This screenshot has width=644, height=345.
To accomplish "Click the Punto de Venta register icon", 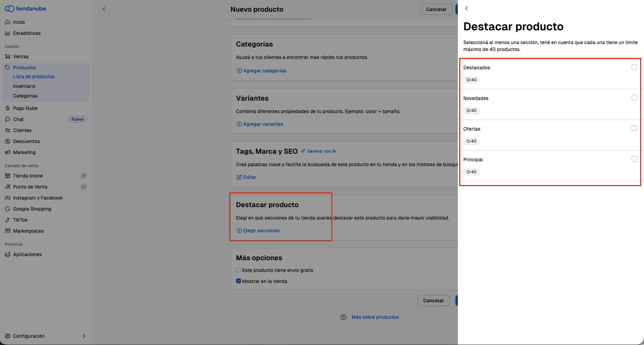I will click(8, 187).
